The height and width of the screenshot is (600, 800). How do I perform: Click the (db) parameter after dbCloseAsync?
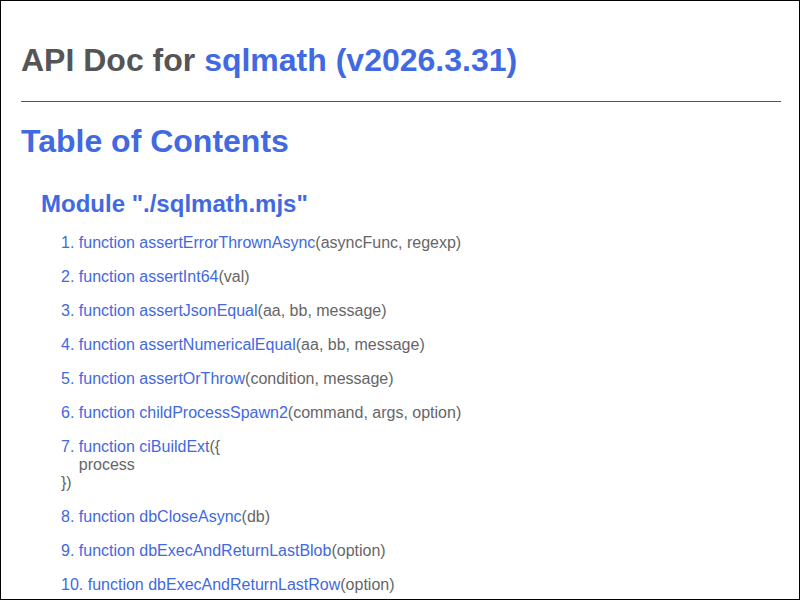coord(253,516)
